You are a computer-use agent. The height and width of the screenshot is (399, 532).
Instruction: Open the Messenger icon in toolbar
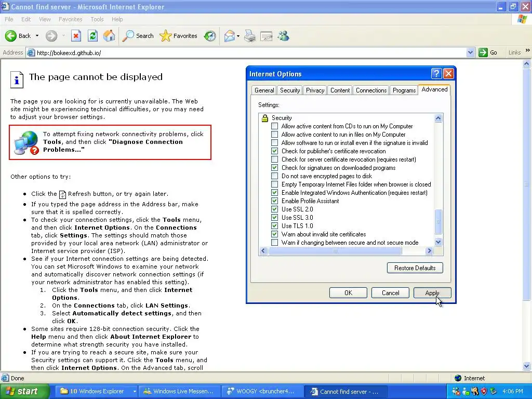[283, 36]
